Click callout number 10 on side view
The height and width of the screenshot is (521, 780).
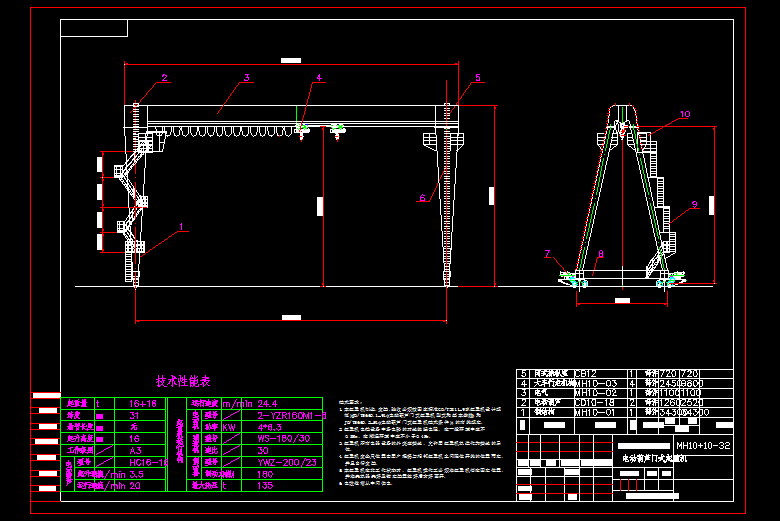[684, 115]
